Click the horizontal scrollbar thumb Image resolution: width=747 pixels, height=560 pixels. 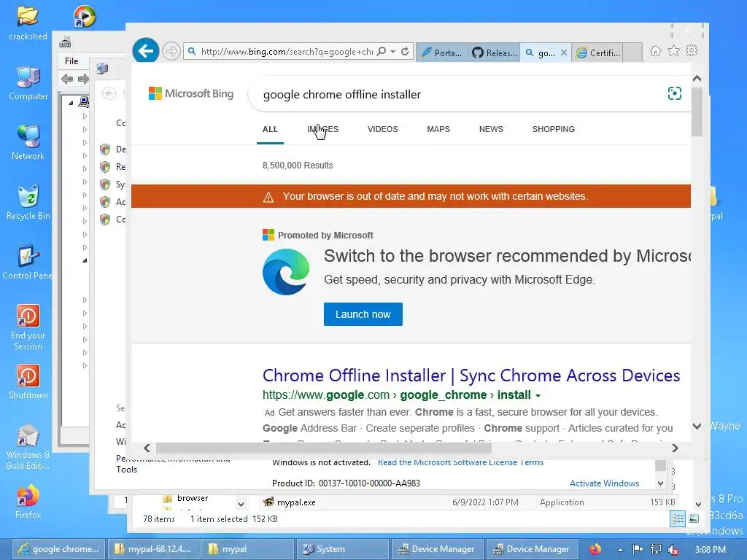[x=323, y=448]
